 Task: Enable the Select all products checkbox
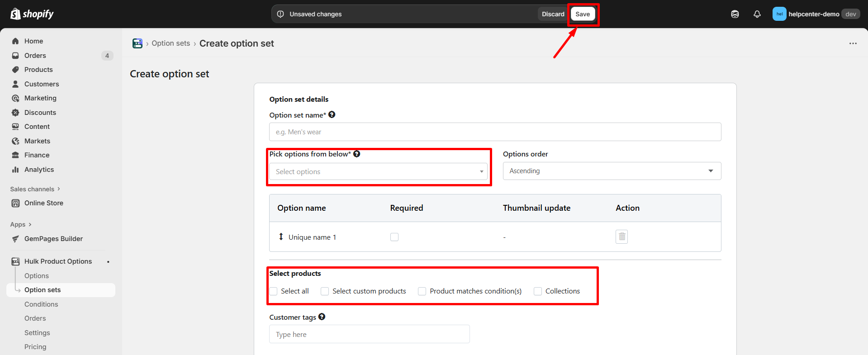(274, 291)
